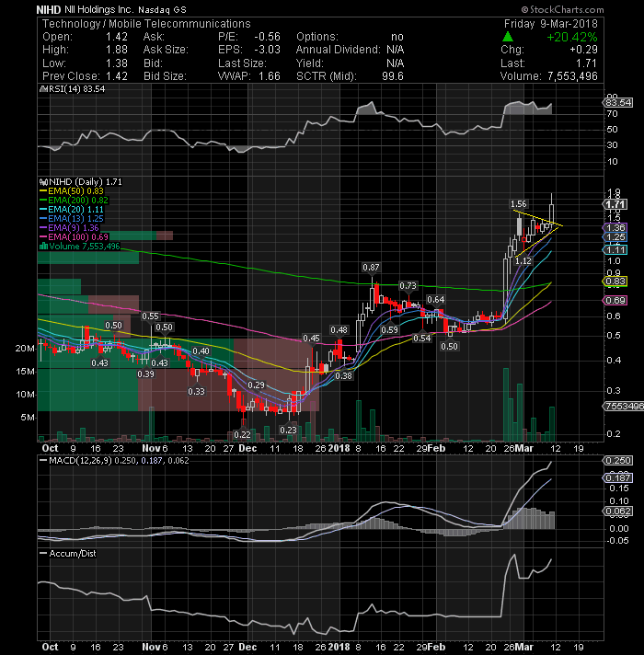Click the Friday 9-Mar-2018 date
This screenshot has width=644, height=655.
point(550,23)
